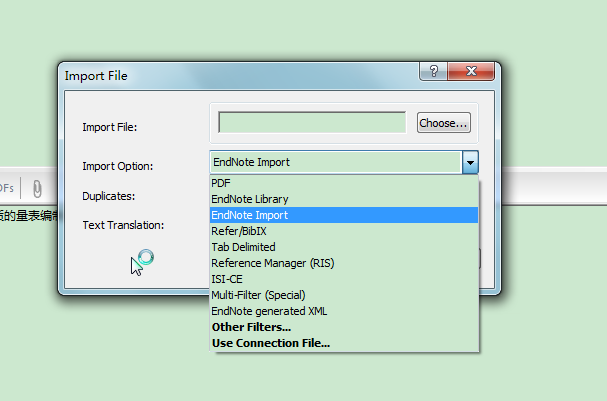Select EndNote Library option
This screenshot has height=401, width=607.
[x=344, y=199]
